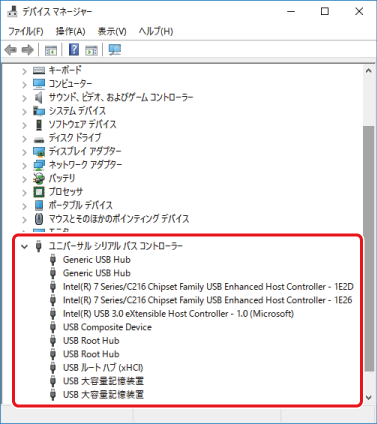Close the Device Manager window
This screenshot has height=424, width=377.
click(x=359, y=12)
